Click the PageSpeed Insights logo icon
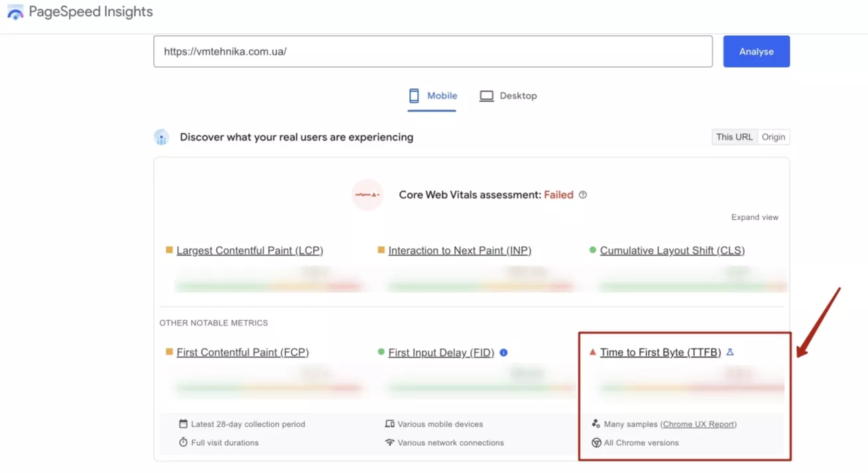This screenshot has width=868, height=473. (15, 12)
